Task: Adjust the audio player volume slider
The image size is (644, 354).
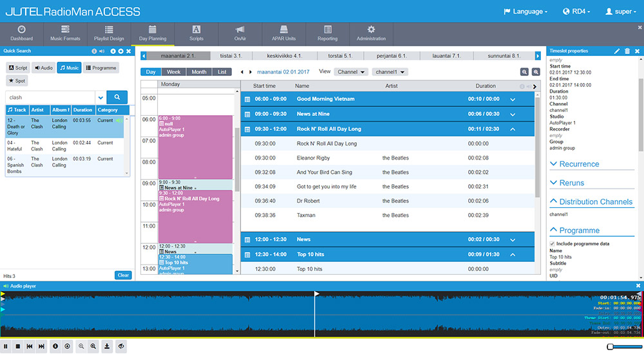Action: pyautogui.click(x=611, y=347)
